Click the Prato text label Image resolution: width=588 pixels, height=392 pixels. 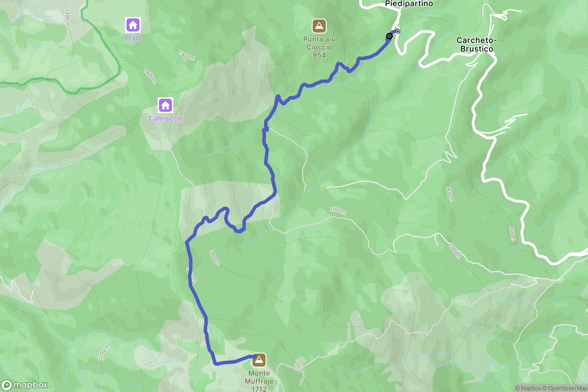tap(133, 38)
